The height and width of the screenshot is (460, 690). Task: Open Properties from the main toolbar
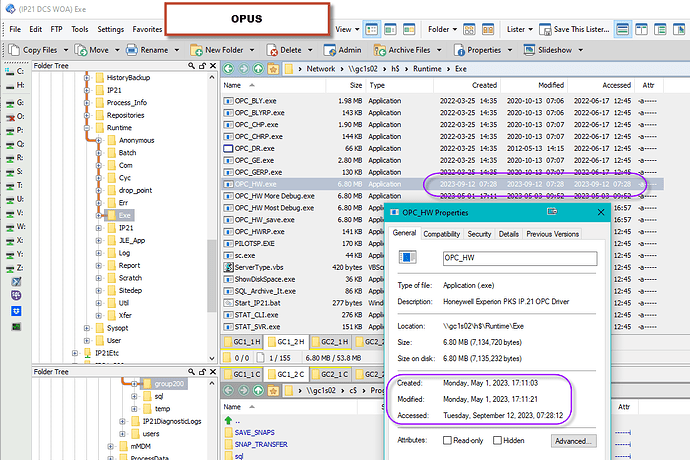click(x=477, y=50)
